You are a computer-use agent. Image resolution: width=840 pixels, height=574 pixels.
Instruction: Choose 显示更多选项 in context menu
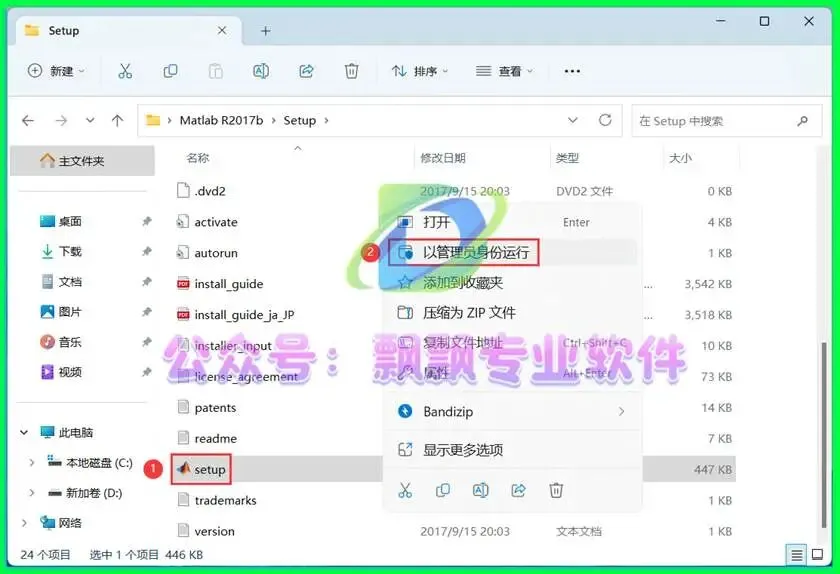[x=513, y=450]
